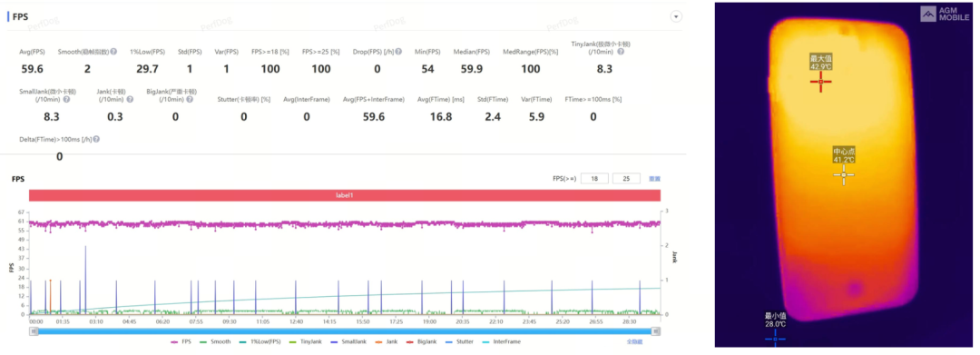Click the white center-point crosshair marker
The width and height of the screenshot is (980, 355).
point(843,174)
